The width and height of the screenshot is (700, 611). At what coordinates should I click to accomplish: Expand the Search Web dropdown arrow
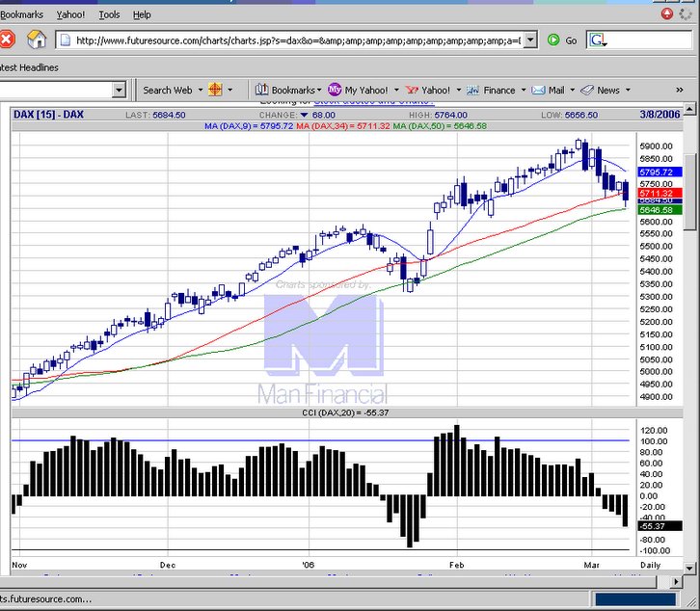tap(200, 91)
